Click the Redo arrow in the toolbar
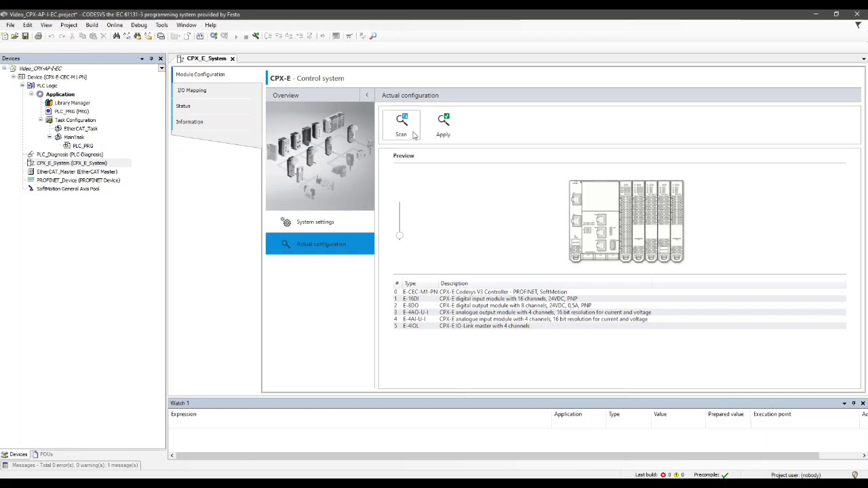Screen dimensions: 868x488 point(62,36)
